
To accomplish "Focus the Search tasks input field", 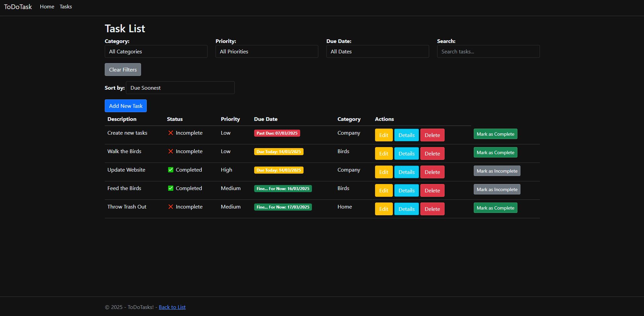I will point(488,51).
